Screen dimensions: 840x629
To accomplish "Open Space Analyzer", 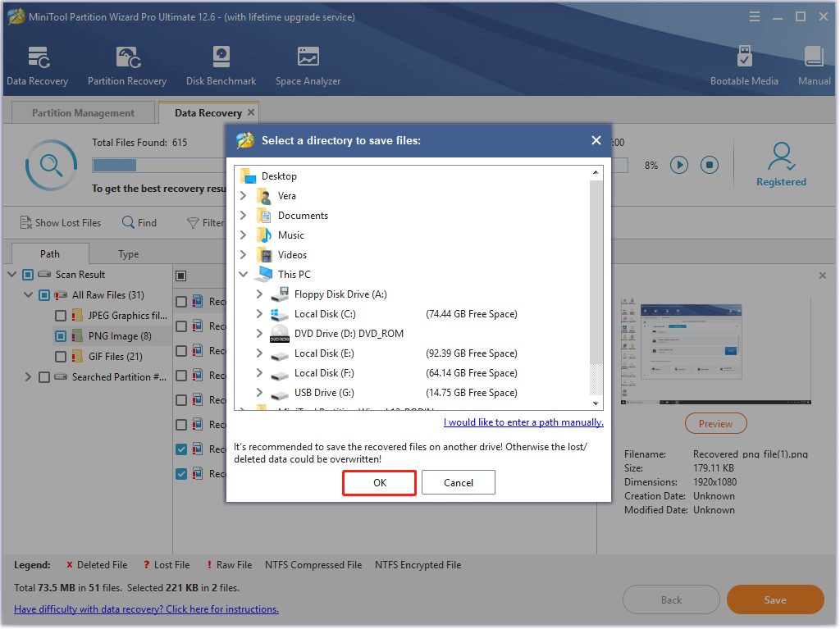I will coord(308,66).
